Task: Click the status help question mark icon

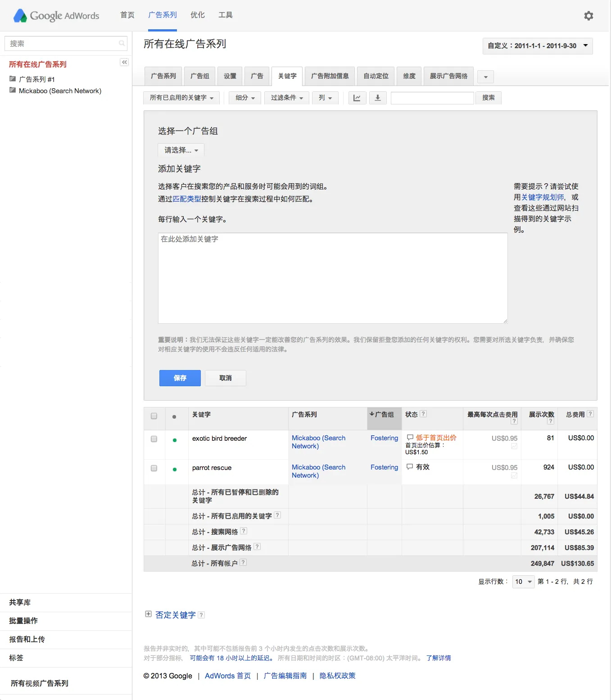Action: coord(423,414)
